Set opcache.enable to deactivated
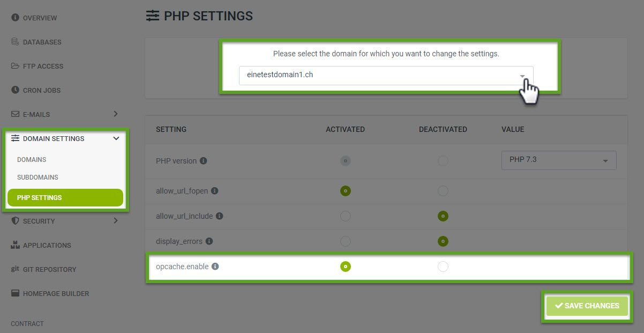The width and height of the screenshot is (644, 333). click(x=443, y=267)
